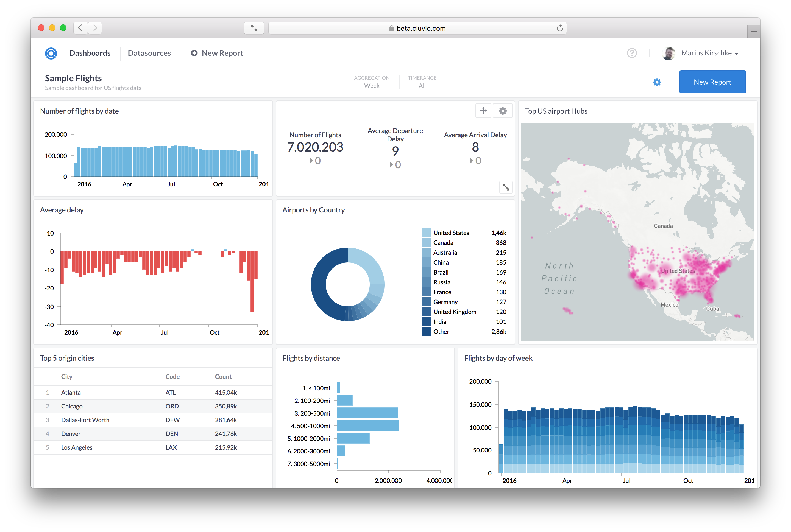Open a new browser tab plus

[x=753, y=32]
